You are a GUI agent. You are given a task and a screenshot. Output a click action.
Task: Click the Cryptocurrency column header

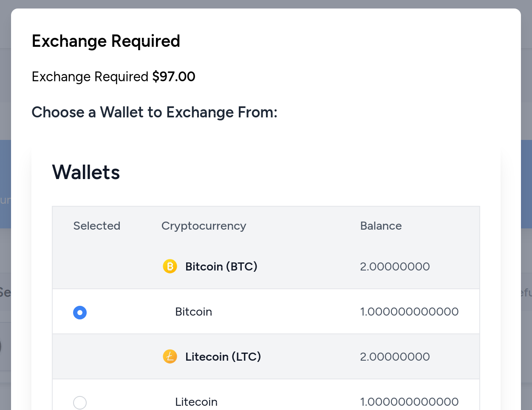point(204,226)
